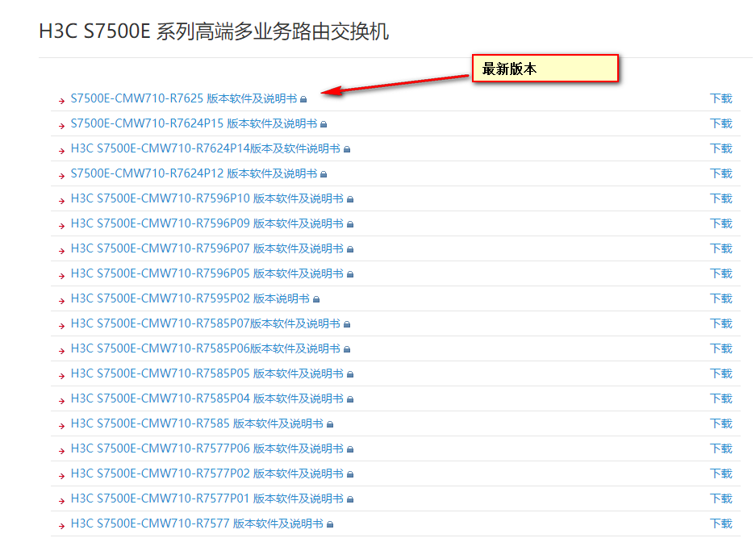Open H3C S7500E-CMW710-R7585P04 link
The height and width of the screenshot is (538, 756).
coord(207,398)
